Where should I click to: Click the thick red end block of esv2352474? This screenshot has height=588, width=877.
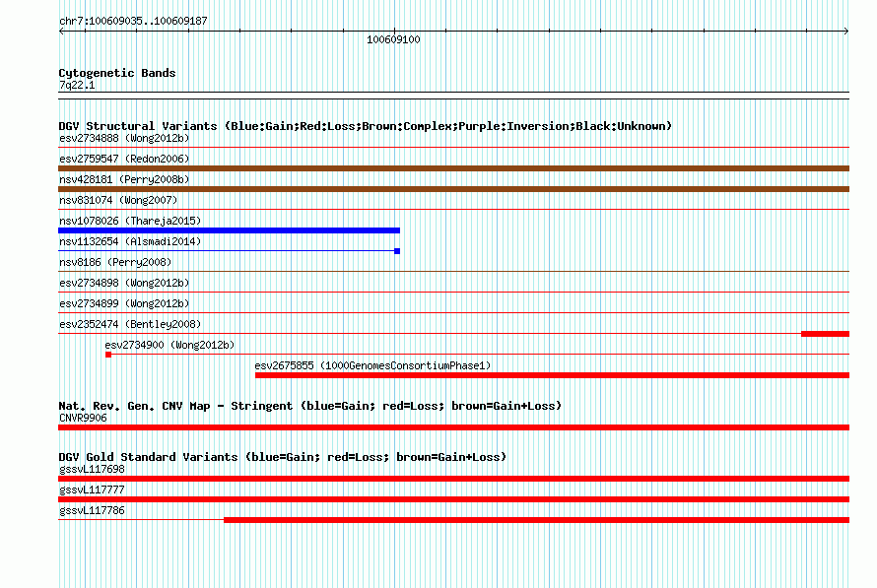(825, 334)
